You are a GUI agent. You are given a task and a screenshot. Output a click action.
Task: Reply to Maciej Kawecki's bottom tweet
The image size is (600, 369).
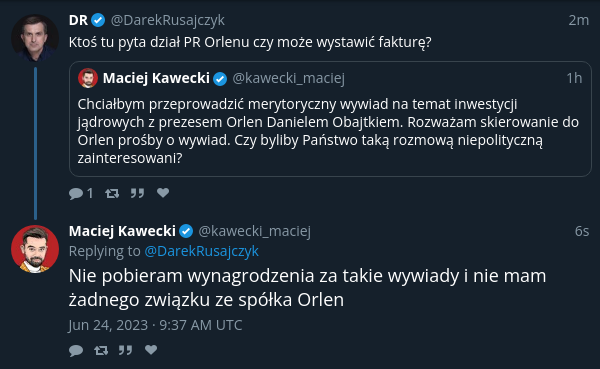click(76, 350)
